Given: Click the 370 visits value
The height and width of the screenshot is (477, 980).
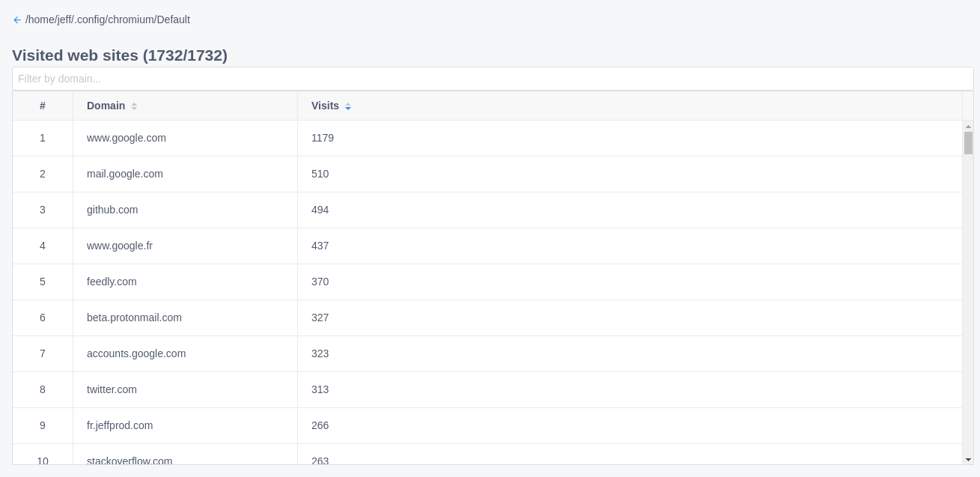Looking at the screenshot, I should click(x=320, y=282).
